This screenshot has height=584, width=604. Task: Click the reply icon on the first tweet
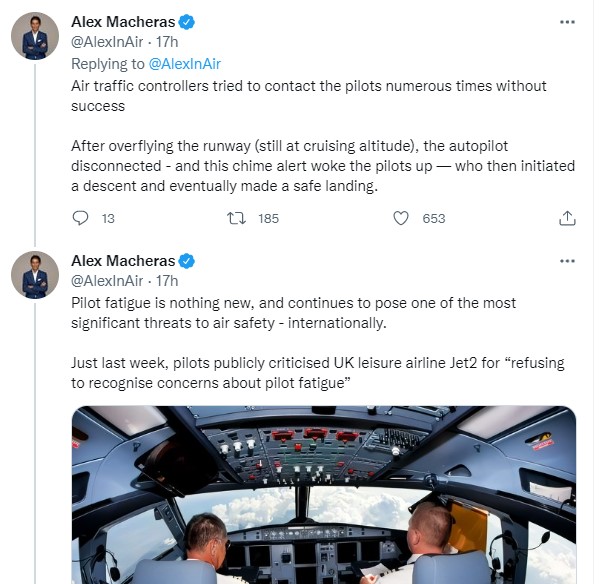click(81, 218)
